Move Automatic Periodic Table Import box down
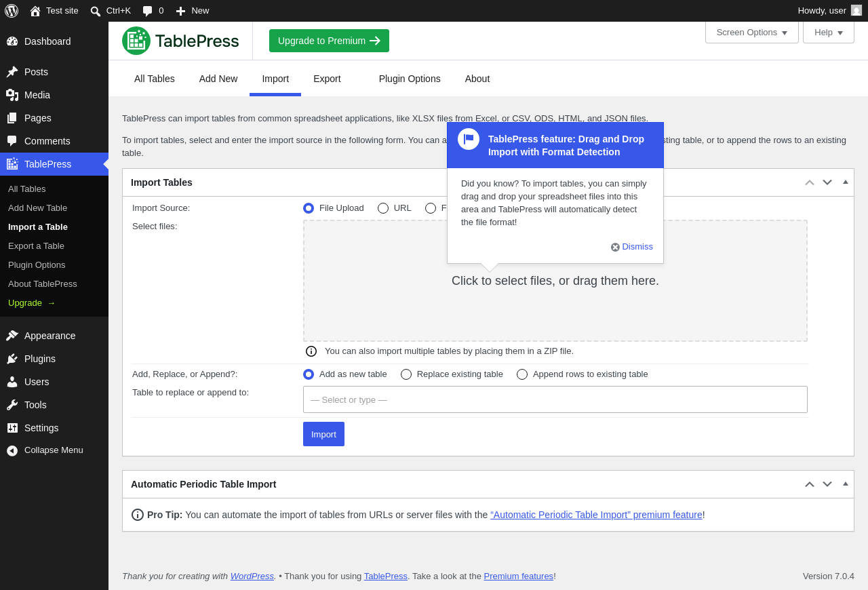 tap(827, 484)
